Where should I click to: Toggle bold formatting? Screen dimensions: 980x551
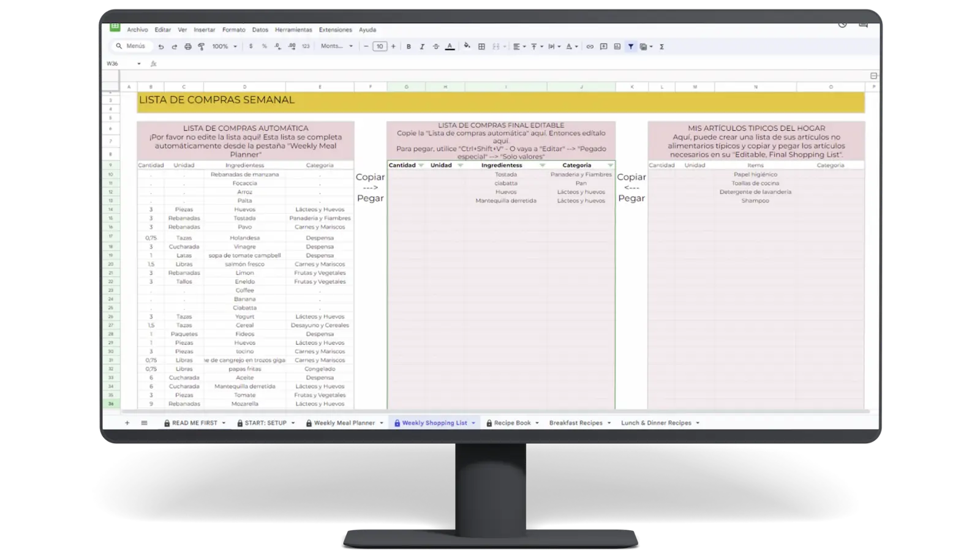pyautogui.click(x=409, y=47)
